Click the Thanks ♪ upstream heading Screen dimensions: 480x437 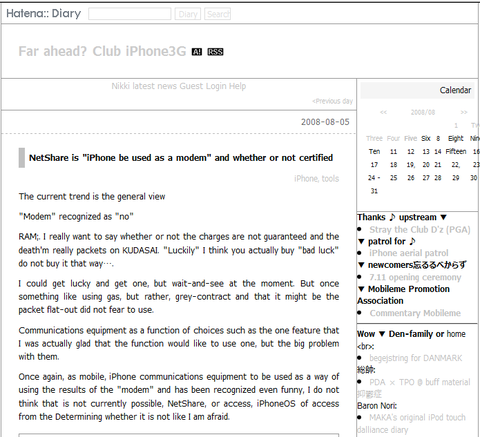402,217
